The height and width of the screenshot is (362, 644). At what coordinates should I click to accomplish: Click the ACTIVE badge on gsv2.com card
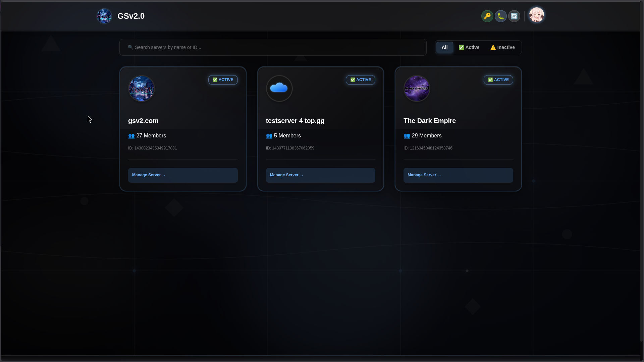click(x=223, y=80)
